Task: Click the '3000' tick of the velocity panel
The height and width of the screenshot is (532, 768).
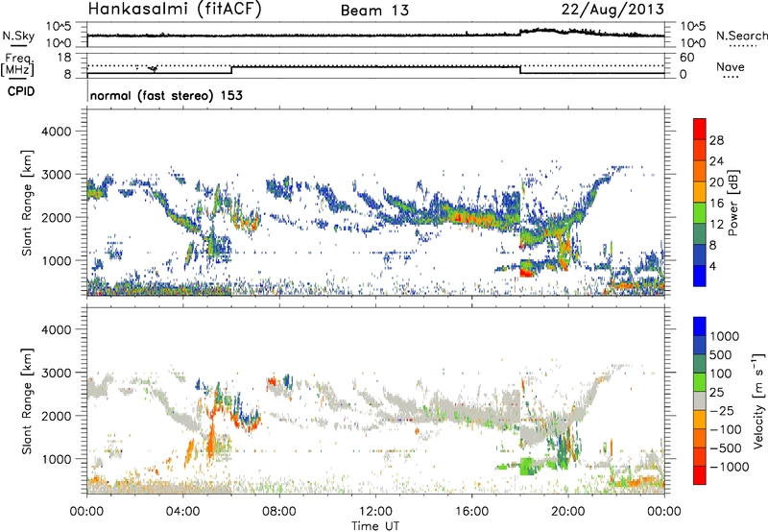Action: click(56, 373)
